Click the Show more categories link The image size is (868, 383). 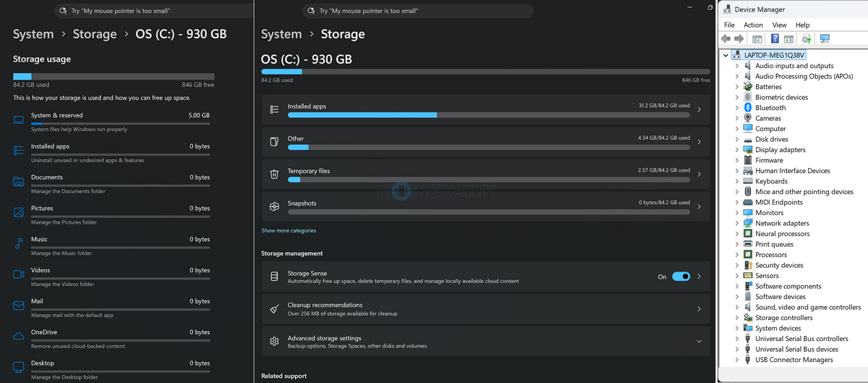coord(289,230)
